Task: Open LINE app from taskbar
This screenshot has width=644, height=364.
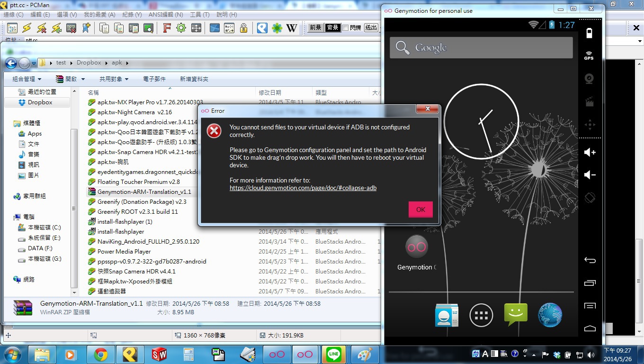Action: coord(334,355)
